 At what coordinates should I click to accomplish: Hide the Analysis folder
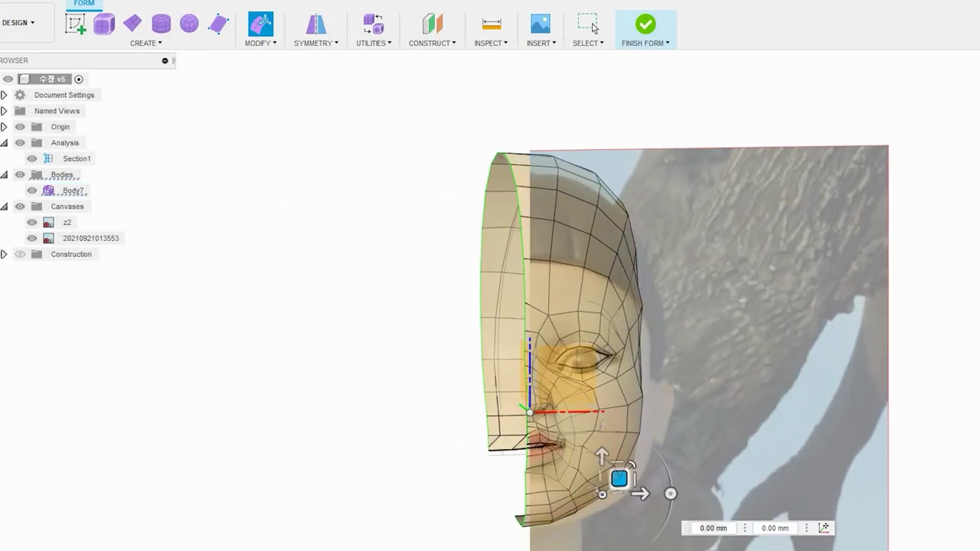pyautogui.click(x=20, y=143)
